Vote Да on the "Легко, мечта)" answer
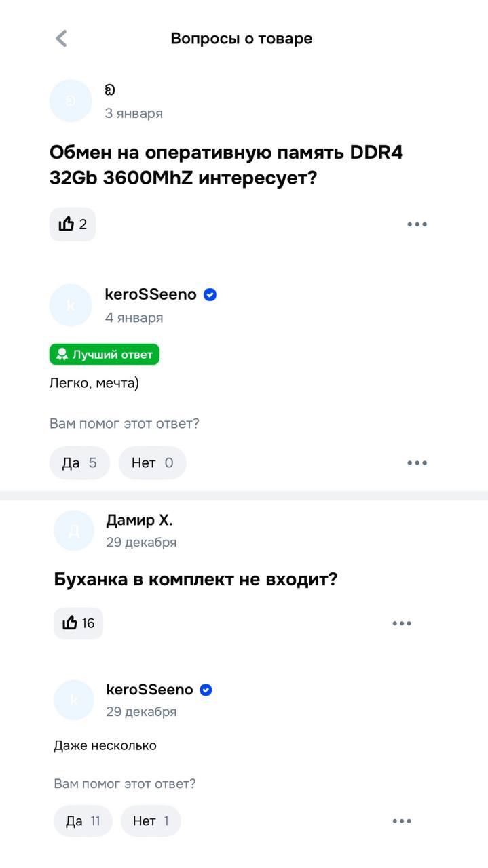Screen dimensions: 488x868 79,463
